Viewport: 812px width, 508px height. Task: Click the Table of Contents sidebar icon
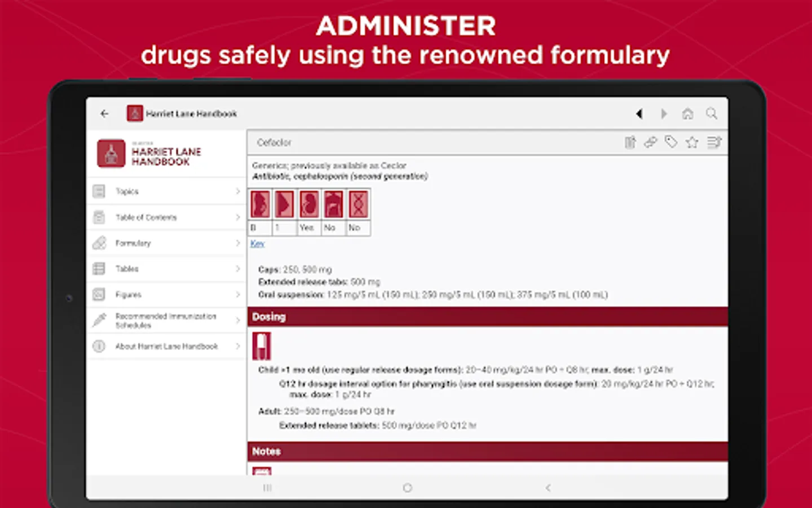click(99, 217)
